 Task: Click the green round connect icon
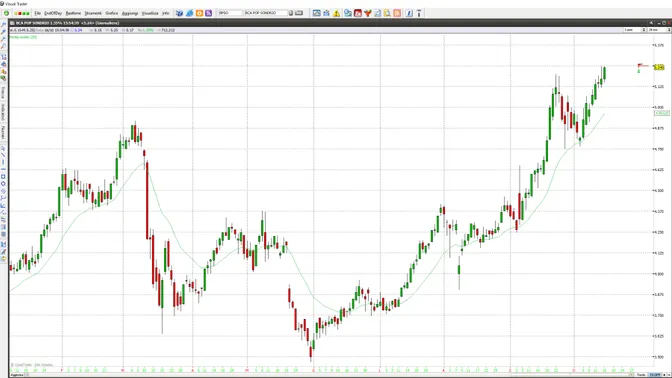click(x=6, y=13)
